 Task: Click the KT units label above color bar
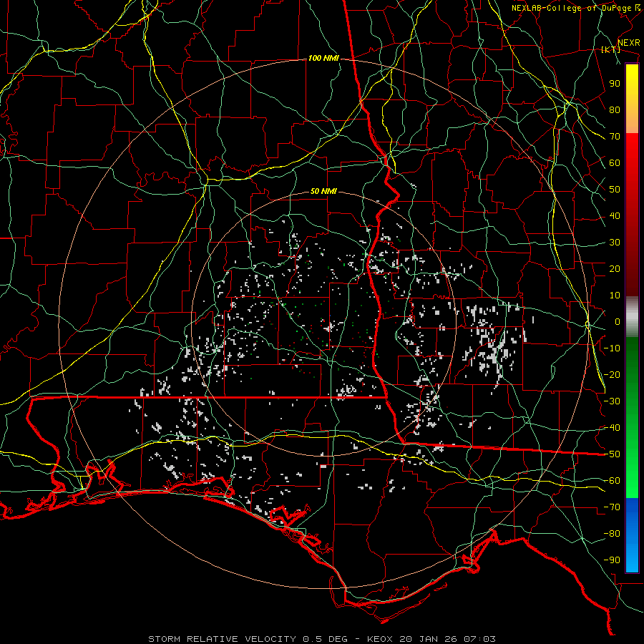611,49
